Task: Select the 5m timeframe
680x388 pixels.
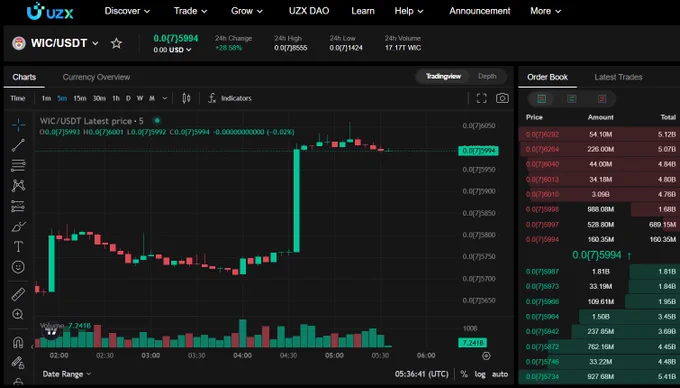Action: [x=62, y=98]
